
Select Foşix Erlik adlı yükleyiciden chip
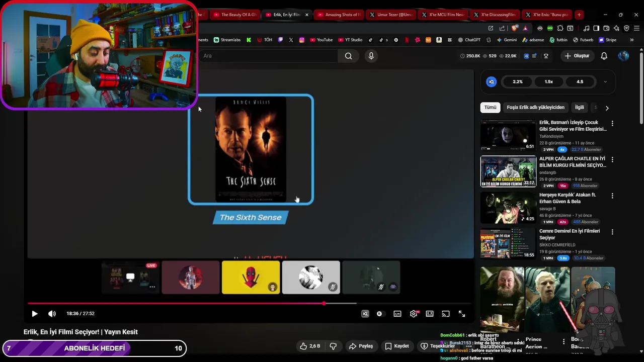click(x=535, y=108)
